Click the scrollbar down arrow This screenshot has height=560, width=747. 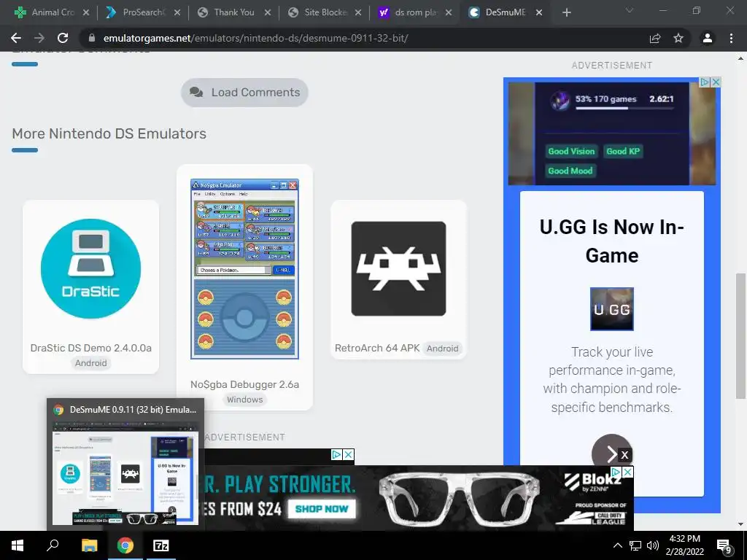tap(740, 524)
